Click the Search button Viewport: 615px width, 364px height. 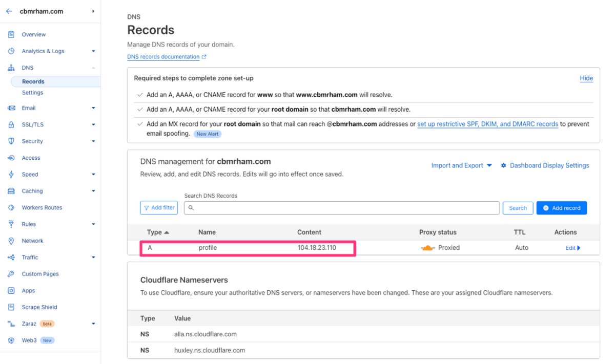click(x=518, y=208)
